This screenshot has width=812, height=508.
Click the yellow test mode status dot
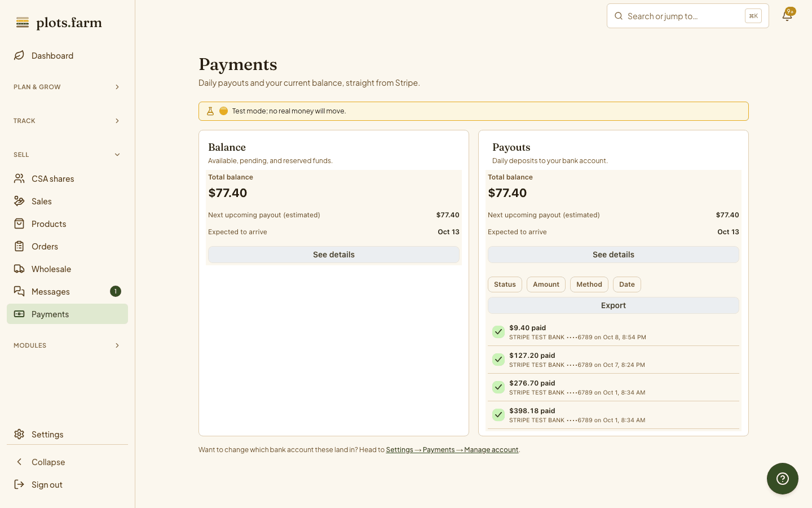pos(223,111)
